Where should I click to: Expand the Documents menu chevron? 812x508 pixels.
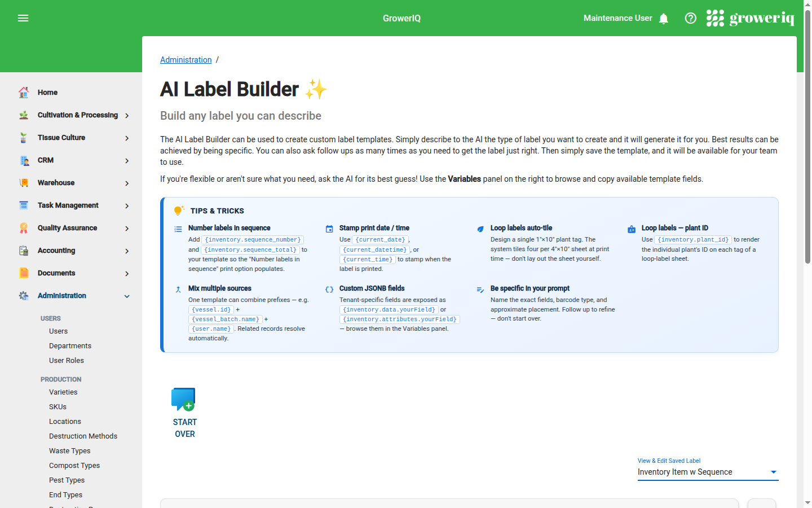pyautogui.click(x=127, y=274)
